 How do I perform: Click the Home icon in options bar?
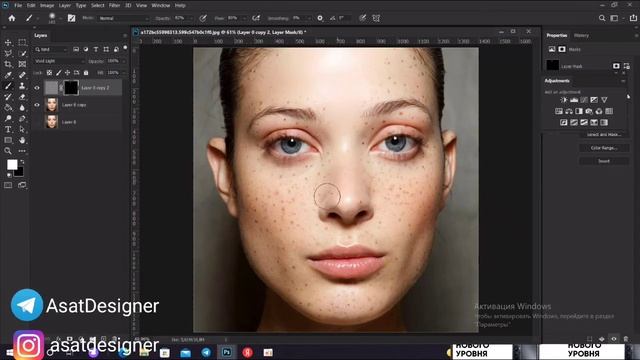[12, 18]
